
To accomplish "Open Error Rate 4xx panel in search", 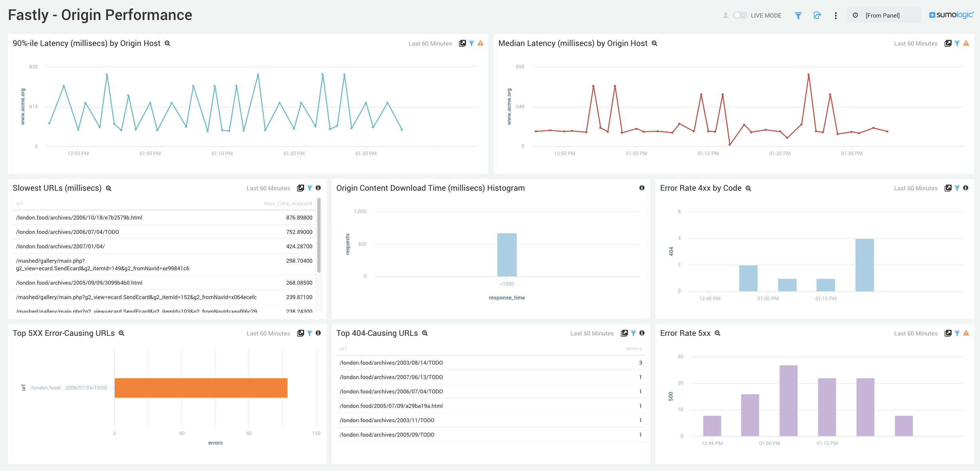I will 948,188.
